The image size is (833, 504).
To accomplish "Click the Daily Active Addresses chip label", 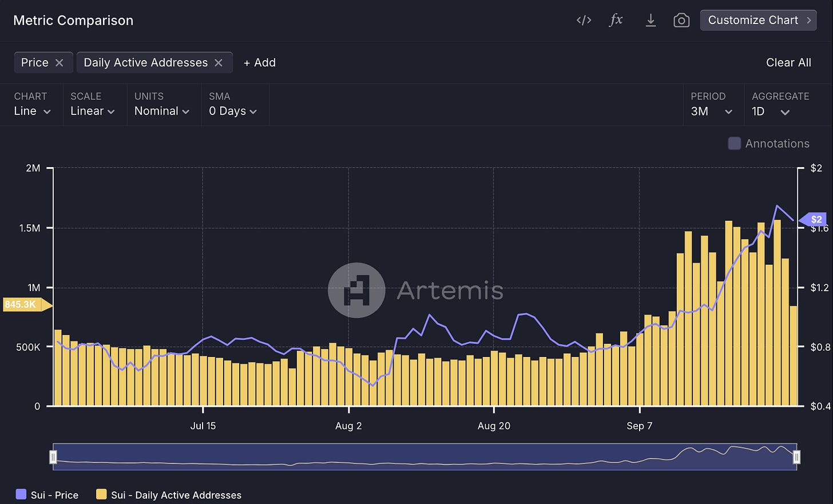I will (146, 63).
